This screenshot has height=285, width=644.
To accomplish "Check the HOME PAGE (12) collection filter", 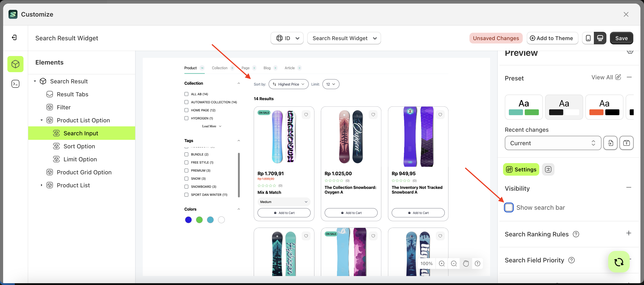I will tap(186, 110).
